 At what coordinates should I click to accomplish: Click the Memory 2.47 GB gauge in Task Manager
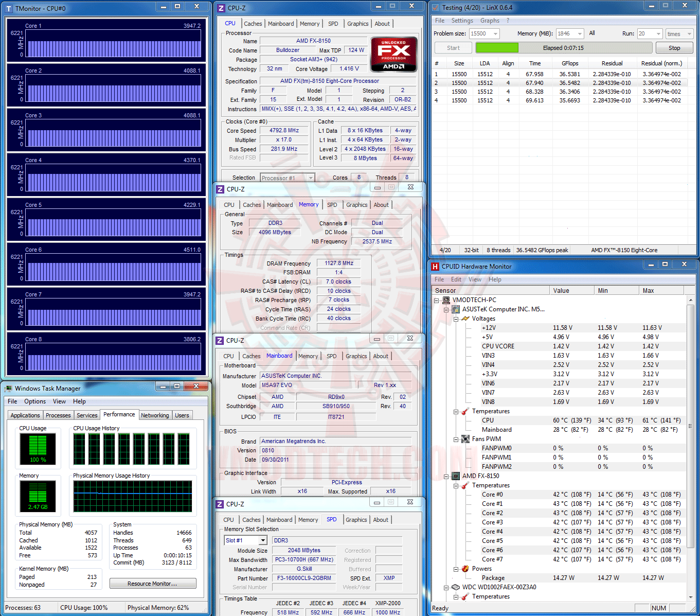tap(38, 496)
